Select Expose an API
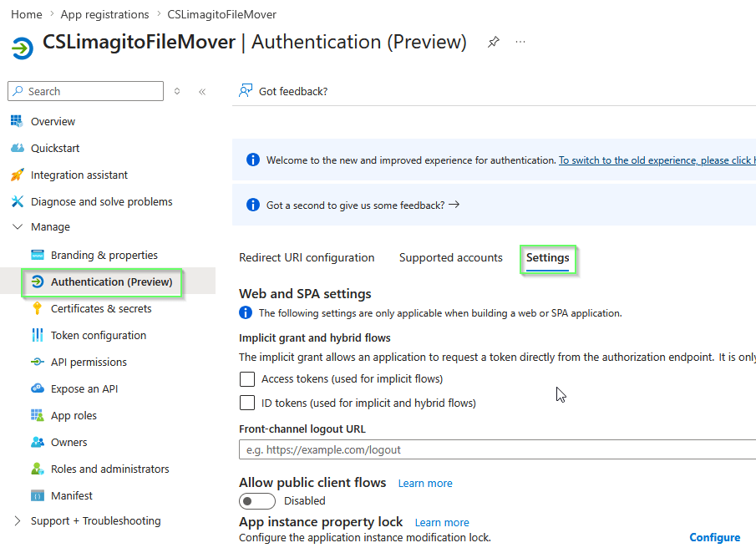Image resolution: width=756 pixels, height=558 pixels. pyautogui.click(x=87, y=388)
